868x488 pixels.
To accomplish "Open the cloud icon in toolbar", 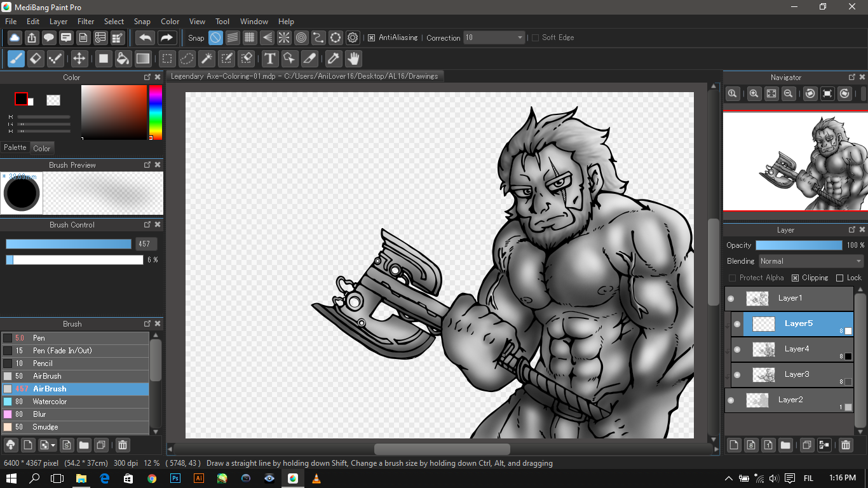I will tap(15, 37).
